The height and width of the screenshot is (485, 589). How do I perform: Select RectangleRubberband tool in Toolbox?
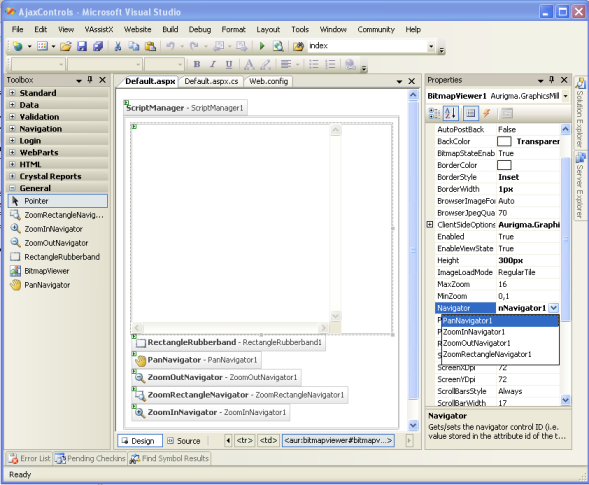coord(57,257)
